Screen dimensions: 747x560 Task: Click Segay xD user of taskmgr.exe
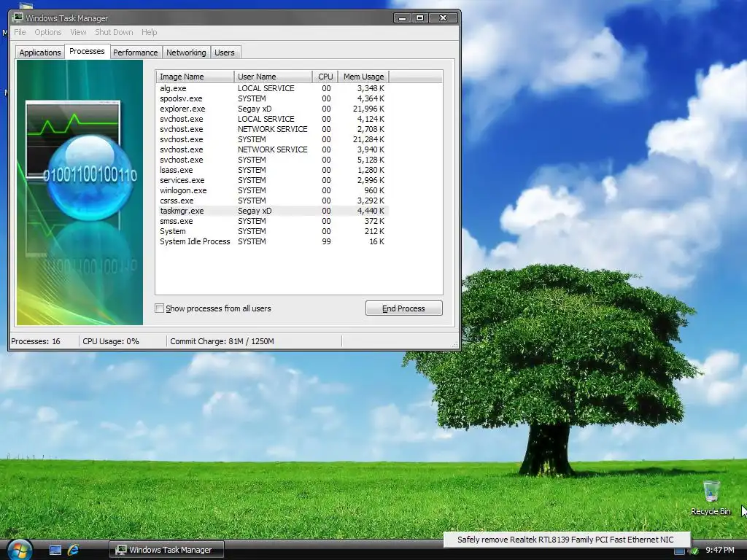point(255,211)
